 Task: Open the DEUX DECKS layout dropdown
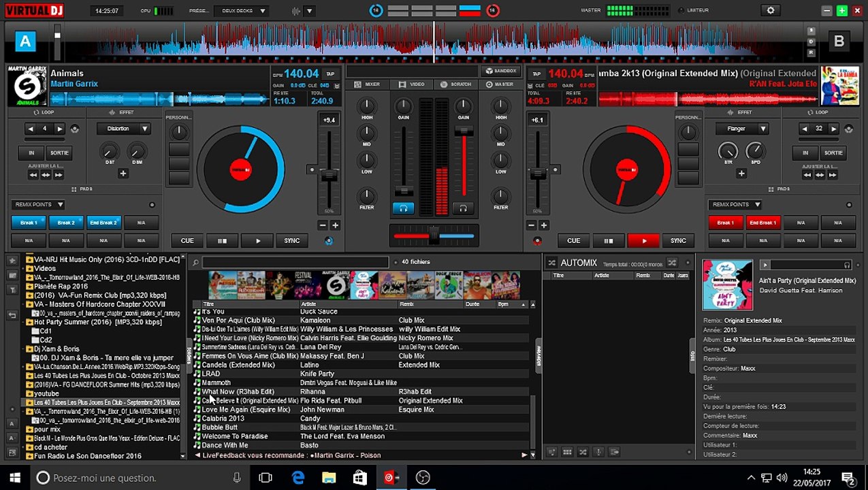coord(241,11)
